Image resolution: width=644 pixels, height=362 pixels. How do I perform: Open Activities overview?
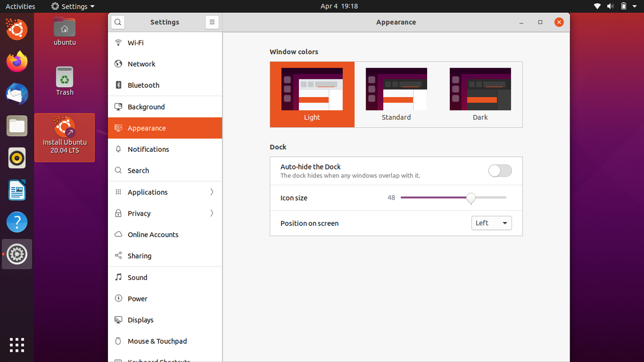click(20, 6)
